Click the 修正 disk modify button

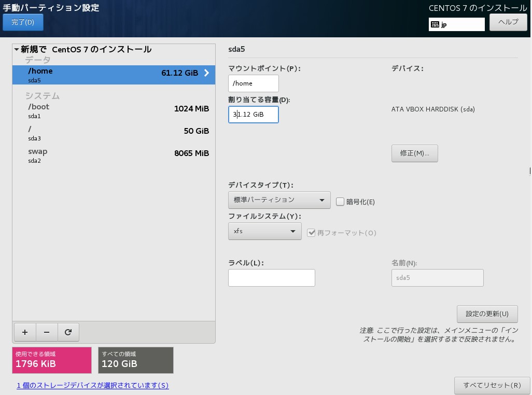tap(414, 153)
